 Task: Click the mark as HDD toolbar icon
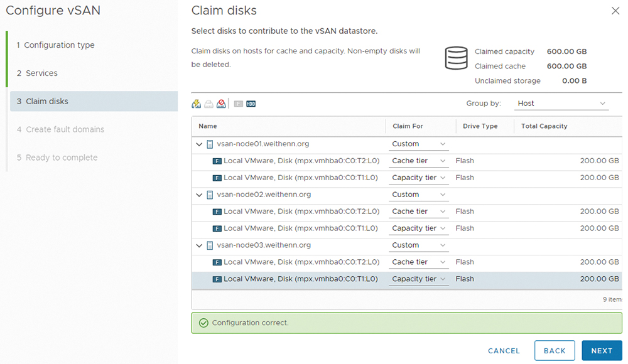coord(251,104)
